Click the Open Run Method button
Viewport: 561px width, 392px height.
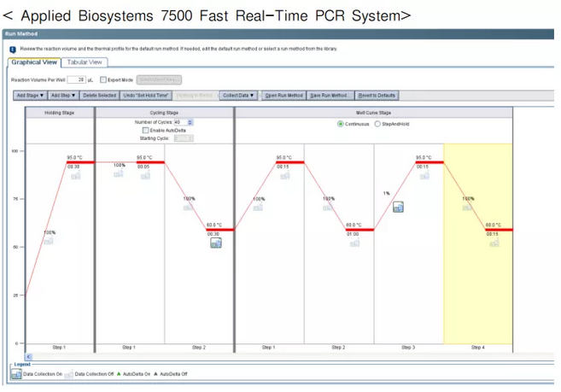284,96
